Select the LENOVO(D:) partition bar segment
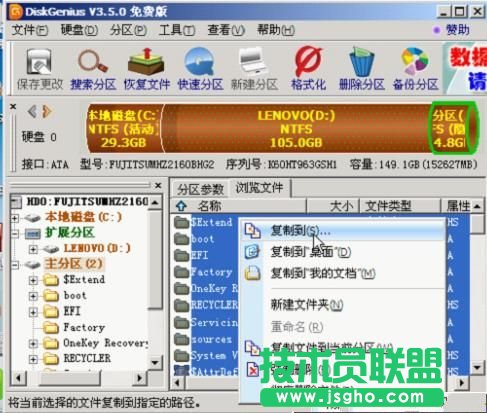Screen dimensions: 487x413 pos(296,129)
